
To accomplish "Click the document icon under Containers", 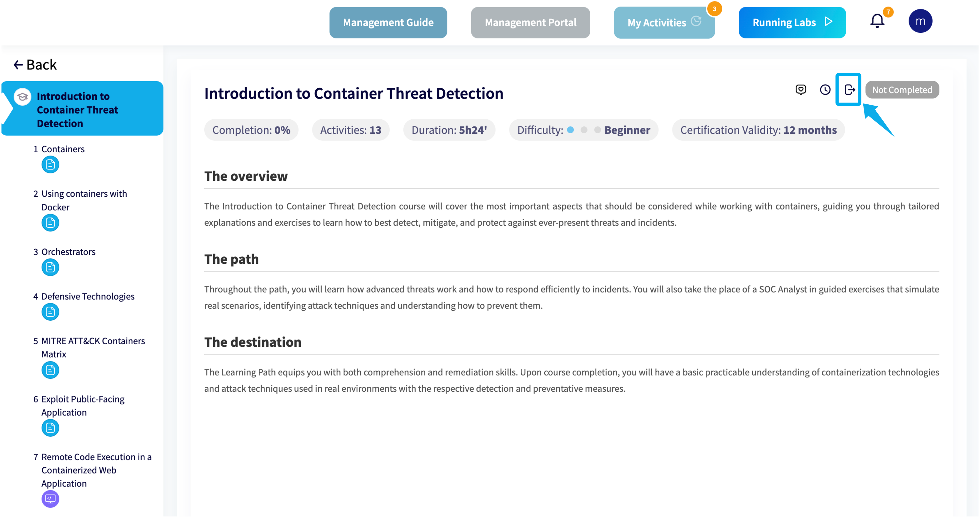I will coord(50,165).
